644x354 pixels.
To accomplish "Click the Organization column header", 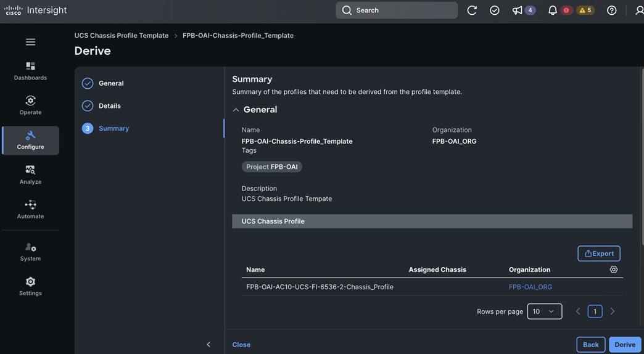I will point(529,270).
